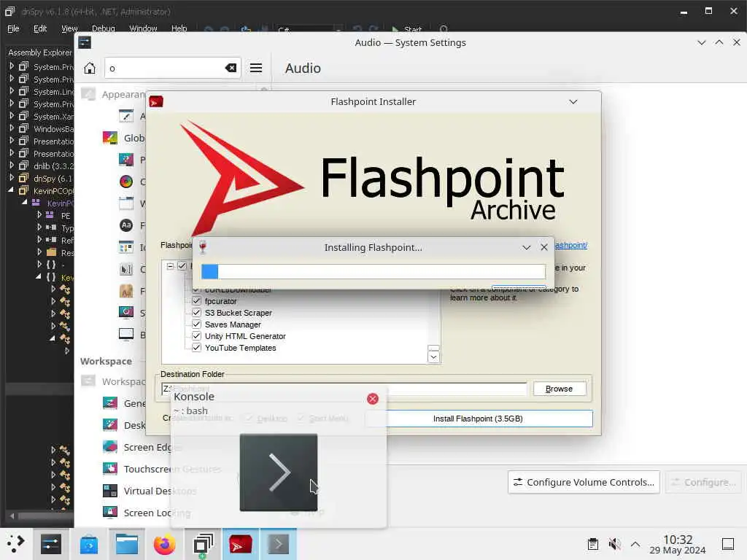Open Dolphin file manager from taskbar

tap(127, 544)
